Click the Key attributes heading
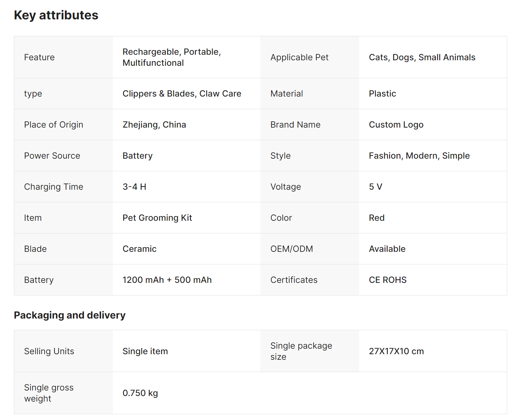Viewport: 517px width, 420px height. pyautogui.click(x=56, y=15)
